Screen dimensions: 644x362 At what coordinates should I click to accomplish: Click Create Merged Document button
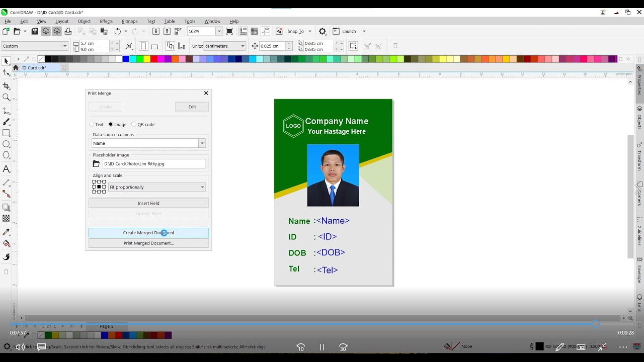148,233
